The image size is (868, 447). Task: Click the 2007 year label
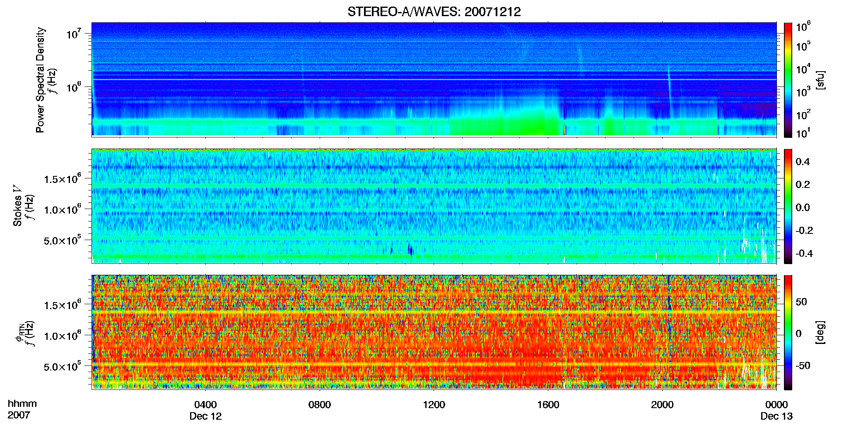[x=19, y=415]
